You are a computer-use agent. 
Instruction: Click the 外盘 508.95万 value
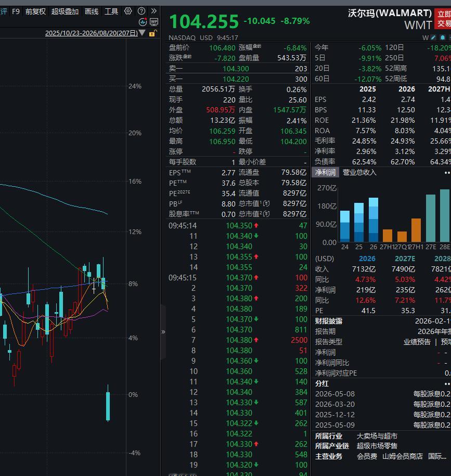(221, 110)
